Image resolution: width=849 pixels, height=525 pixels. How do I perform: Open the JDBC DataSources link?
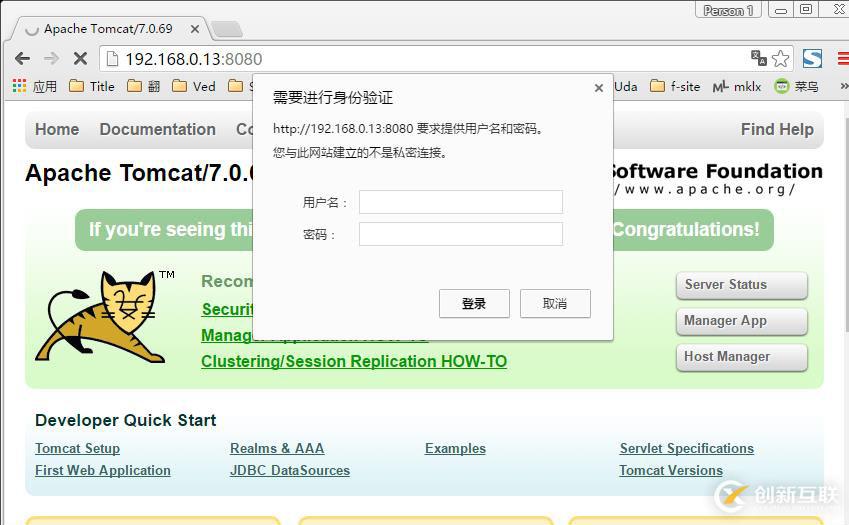[x=290, y=470]
